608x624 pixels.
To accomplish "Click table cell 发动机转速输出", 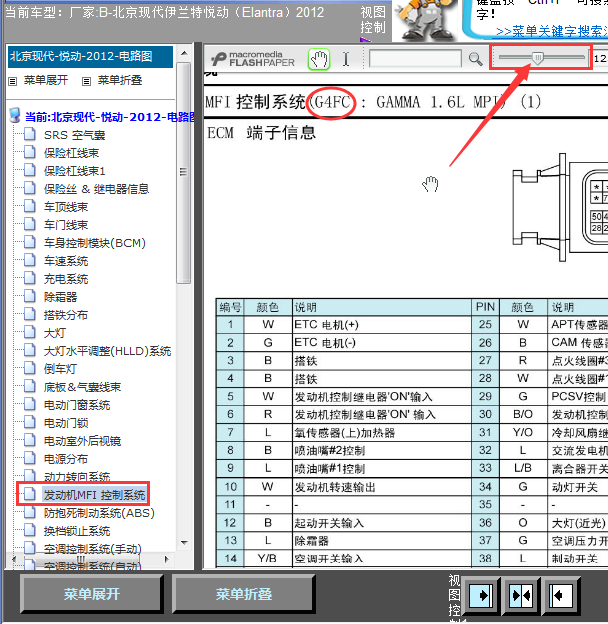I will 382,487.
